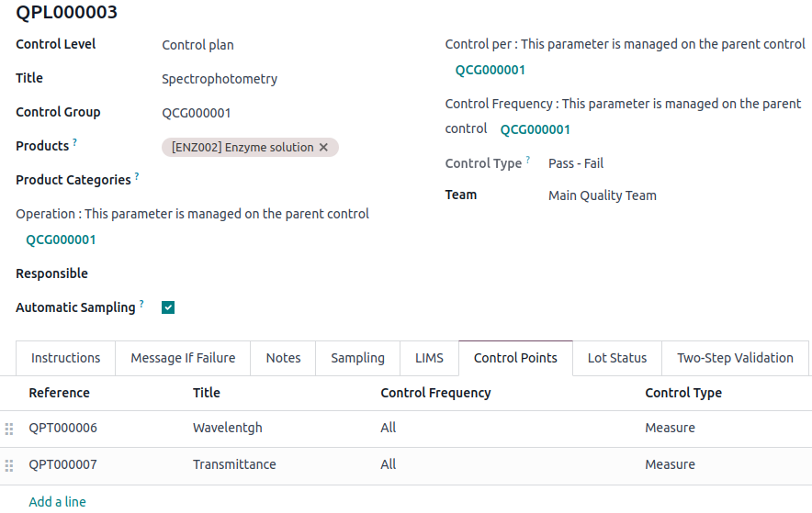The height and width of the screenshot is (513, 812).
Task: Remove the Enzyme solution product tag
Action: tap(323, 148)
